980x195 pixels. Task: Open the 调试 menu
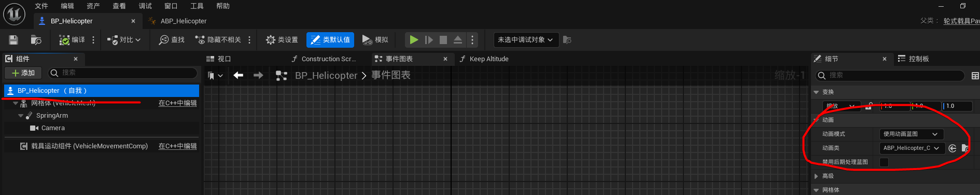(x=145, y=6)
